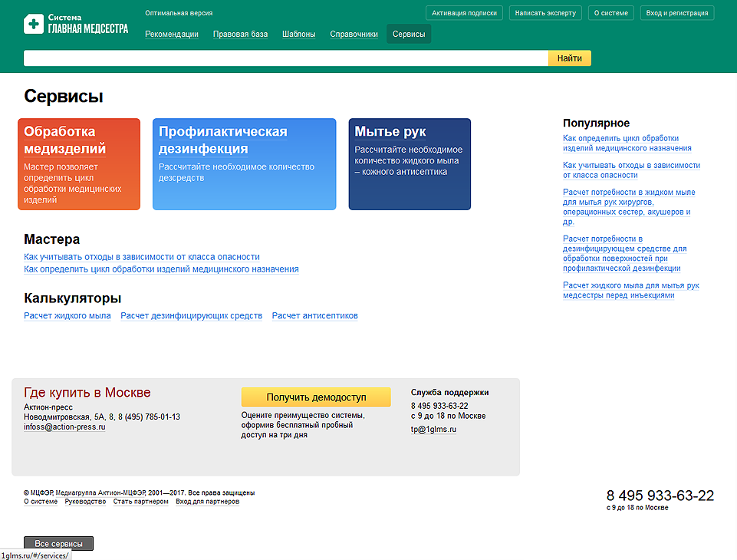Open Вход и регистрация
This screenshot has height=560, width=737.
(x=677, y=13)
